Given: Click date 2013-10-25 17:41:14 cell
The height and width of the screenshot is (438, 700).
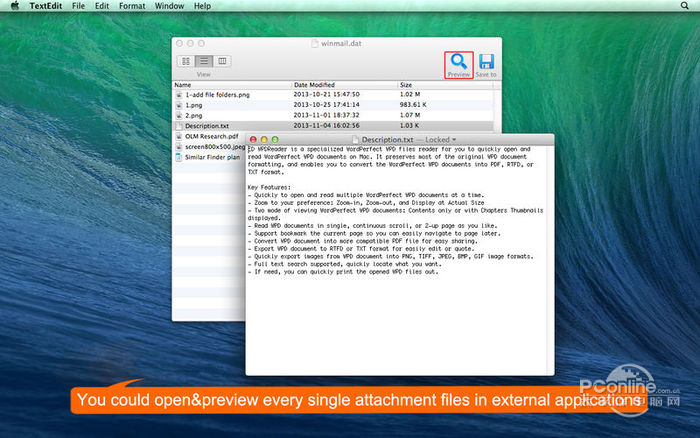Looking at the screenshot, I should click(x=326, y=105).
